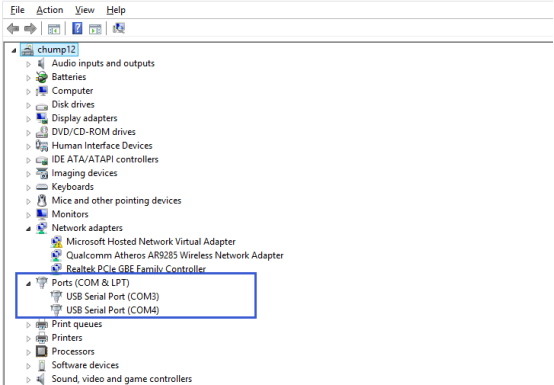Image resolution: width=554 pixels, height=385 pixels.
Task: Click the blue Help question mark icon
Action: (77, 28)
